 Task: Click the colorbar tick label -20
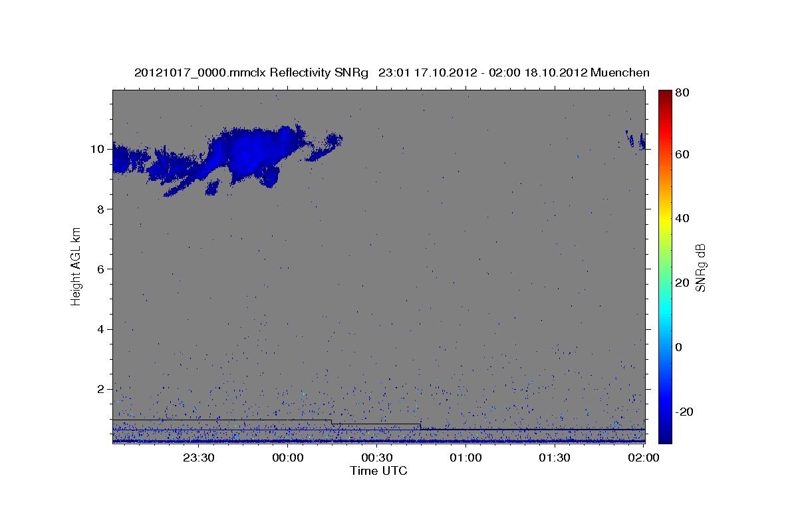click(x=683, y=412)
